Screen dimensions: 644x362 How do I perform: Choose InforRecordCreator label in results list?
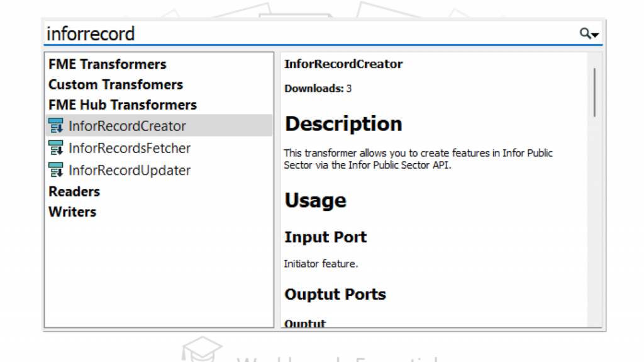point(127,126)
